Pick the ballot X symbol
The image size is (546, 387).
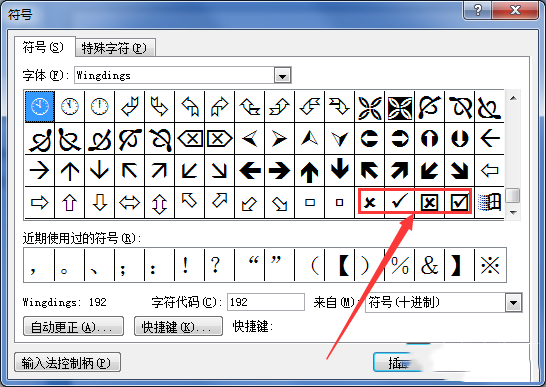point(370,202)
